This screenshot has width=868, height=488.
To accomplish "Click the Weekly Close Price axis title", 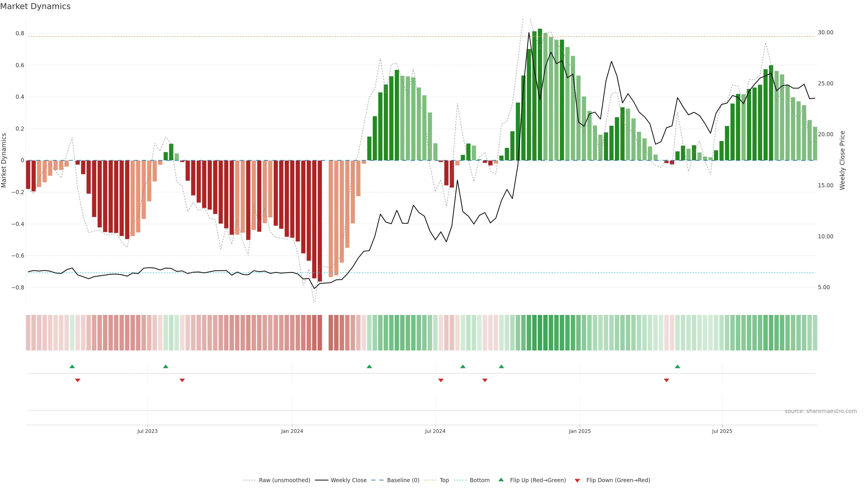I will click(x=842, y=160).
